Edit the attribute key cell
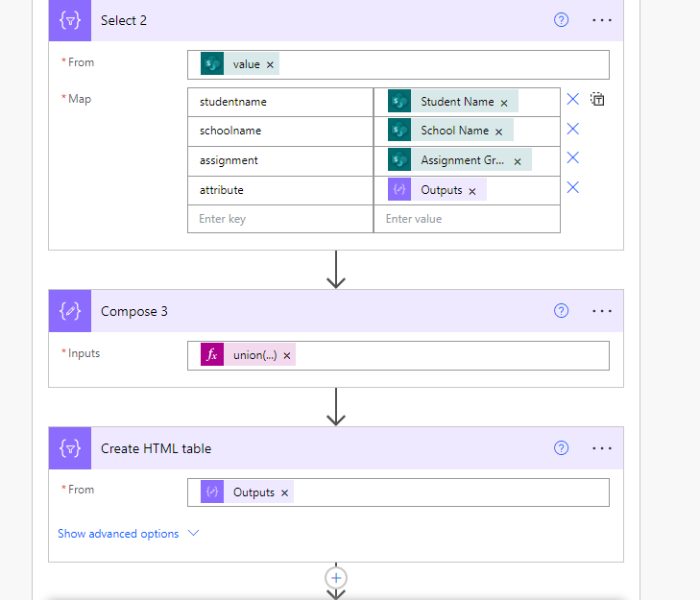The width and height of the screenshot is (700, 600). 280,190
